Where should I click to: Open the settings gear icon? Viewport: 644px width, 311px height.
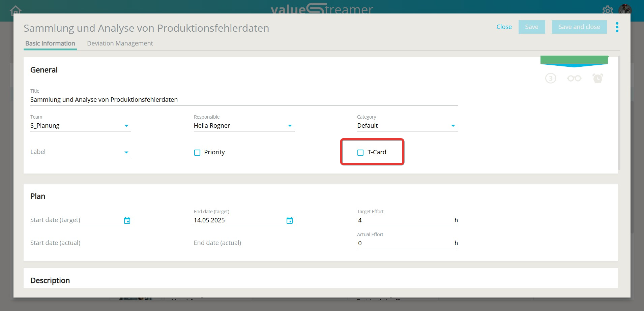608,9
